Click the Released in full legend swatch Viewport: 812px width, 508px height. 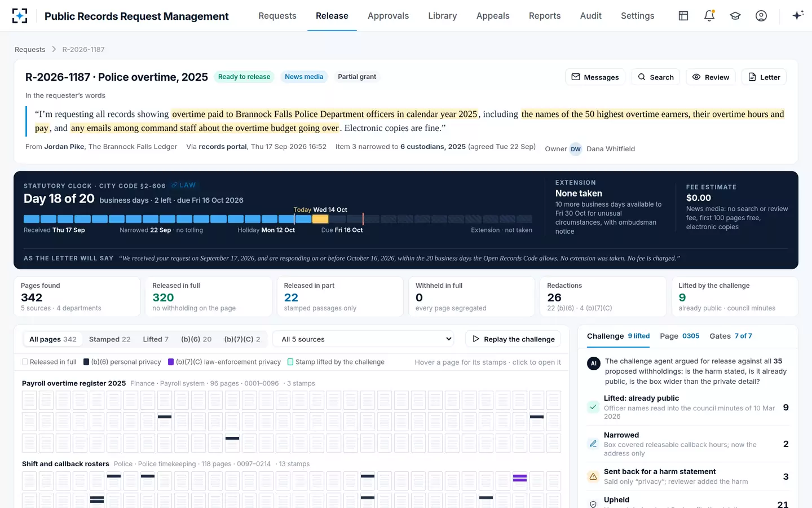[25, 362]
